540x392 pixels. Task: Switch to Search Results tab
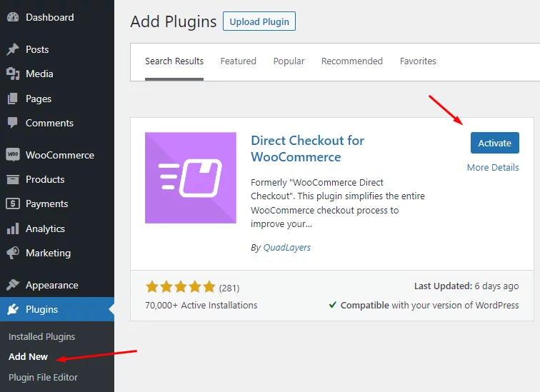pos(174,61)
